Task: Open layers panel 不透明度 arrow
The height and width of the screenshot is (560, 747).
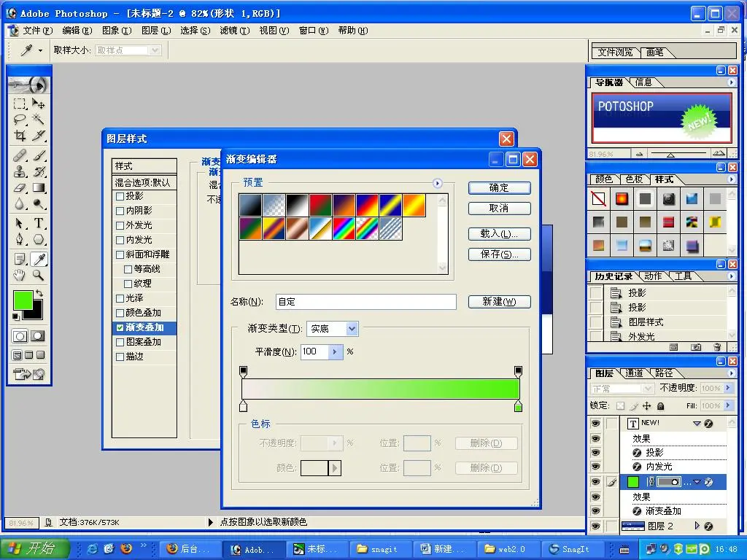Action: point(728,388)
